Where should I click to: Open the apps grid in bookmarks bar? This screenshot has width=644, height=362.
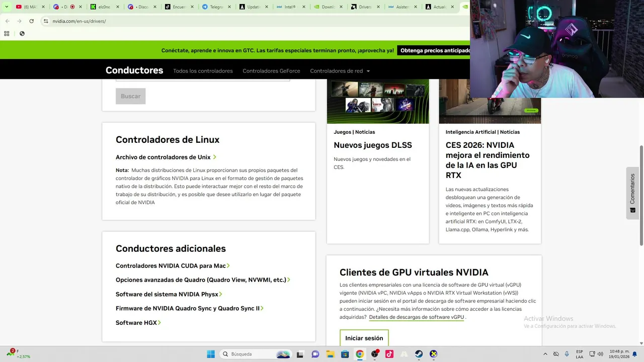click(7, 34)
